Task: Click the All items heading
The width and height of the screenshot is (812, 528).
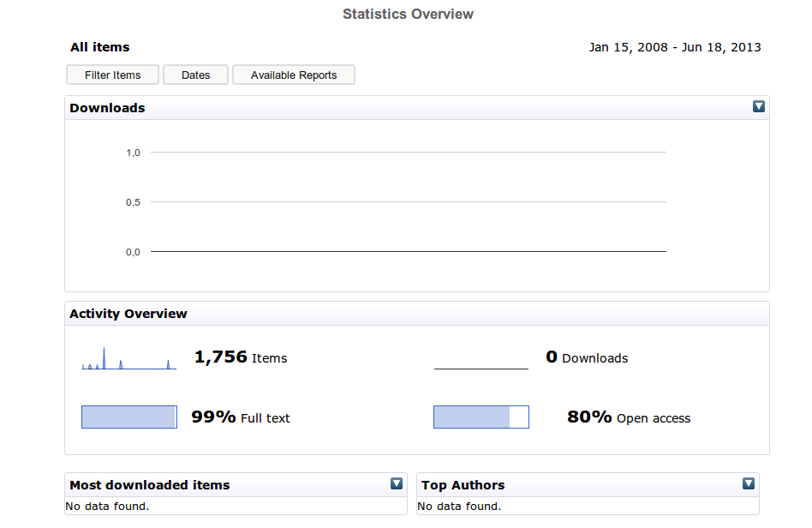Action: [100, 47]
